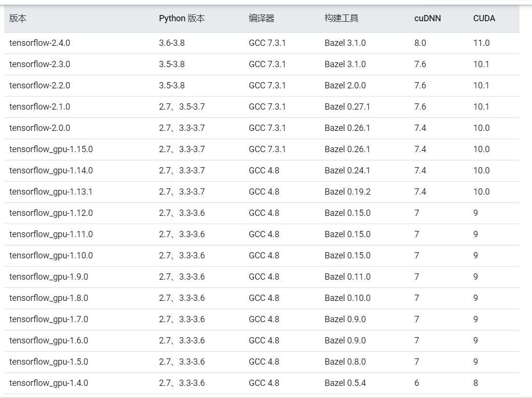The height and width of the screenshot is (398, 532).
Task: Select the tensorflow-2.3.0 cell
Action: tap(40, 64)
